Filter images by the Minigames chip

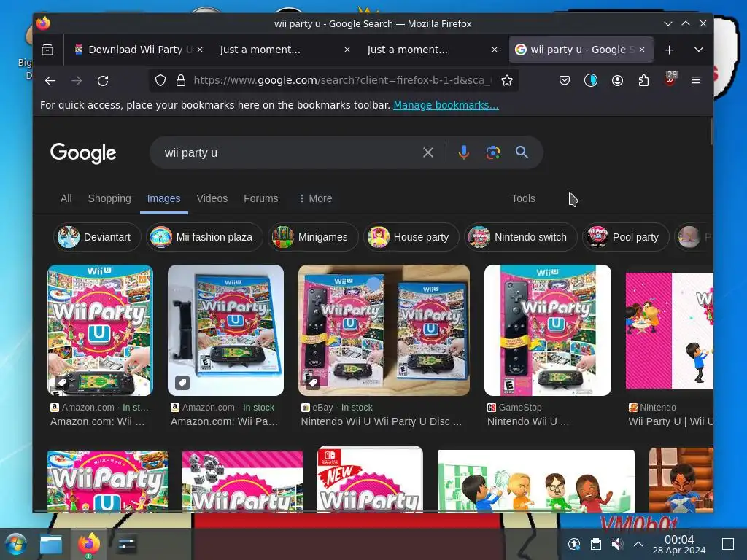click(312, 237)
